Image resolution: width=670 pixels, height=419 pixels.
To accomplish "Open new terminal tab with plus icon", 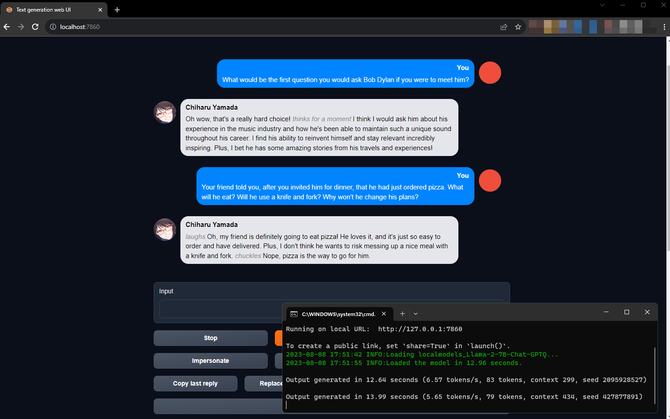I will [x=402, y=314].
